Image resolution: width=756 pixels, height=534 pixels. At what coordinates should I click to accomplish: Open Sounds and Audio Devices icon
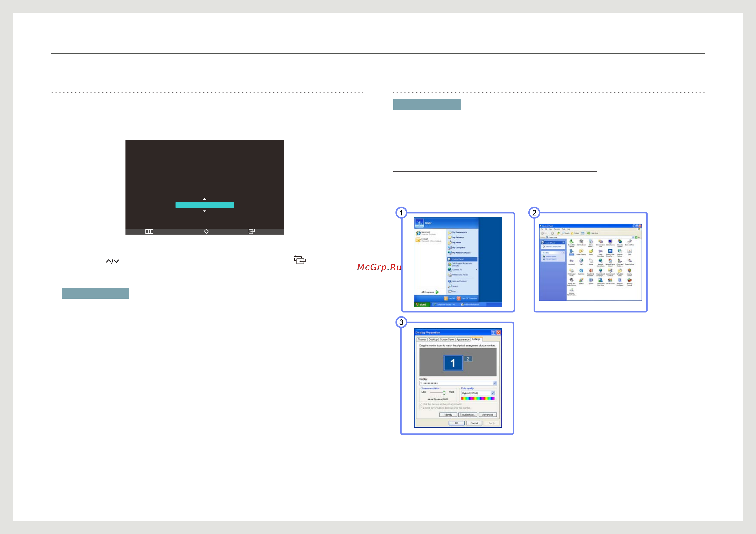[572, 282]
